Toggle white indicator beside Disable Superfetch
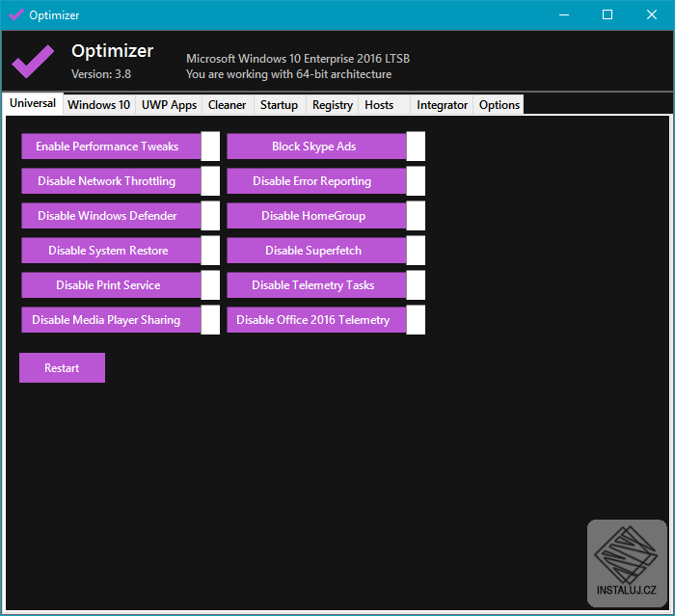Image resolution: width=675 pixels, height=616 pixels. pos(416,251)
